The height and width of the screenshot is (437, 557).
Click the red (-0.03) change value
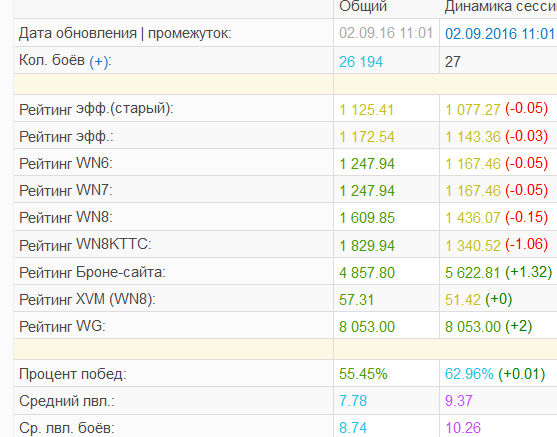(526, 136)
